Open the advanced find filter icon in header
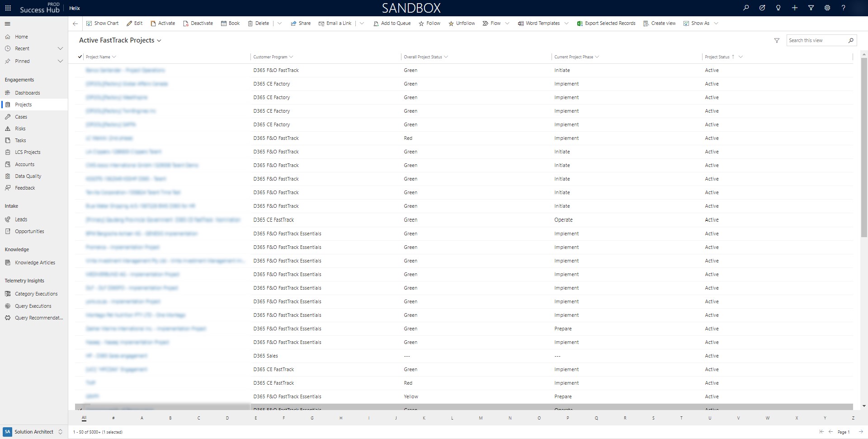 tap(811, 8)
